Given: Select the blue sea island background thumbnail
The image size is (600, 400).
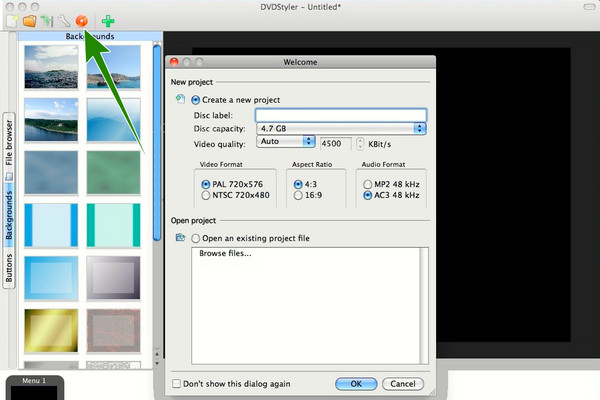Looking at the screenshot, I should click(x=113, y=67).
